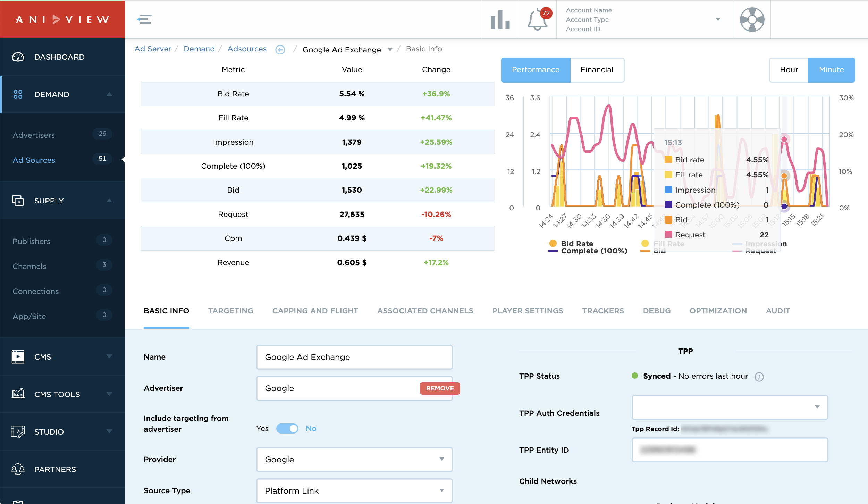Go to the Ad Server breadcrumb link

[x=153, y=49]
